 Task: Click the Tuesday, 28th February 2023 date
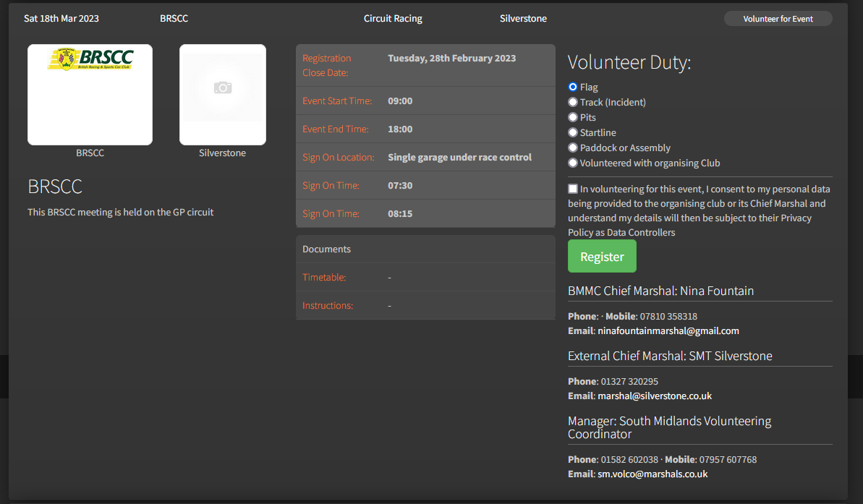(452, 58)
